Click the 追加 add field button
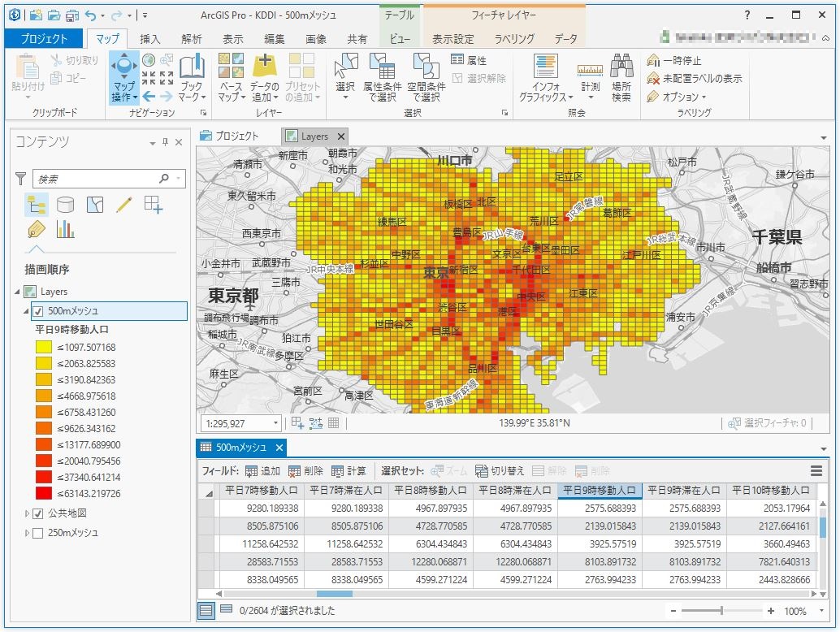This screenshot has height=632, width=840. [262, 471]
